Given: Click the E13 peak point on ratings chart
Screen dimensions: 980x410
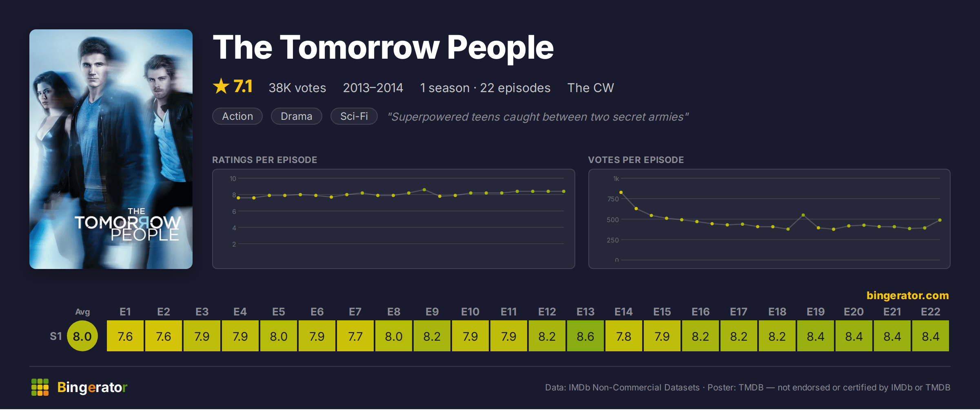Looking at the screenshot, I should (x=424, y=190).
